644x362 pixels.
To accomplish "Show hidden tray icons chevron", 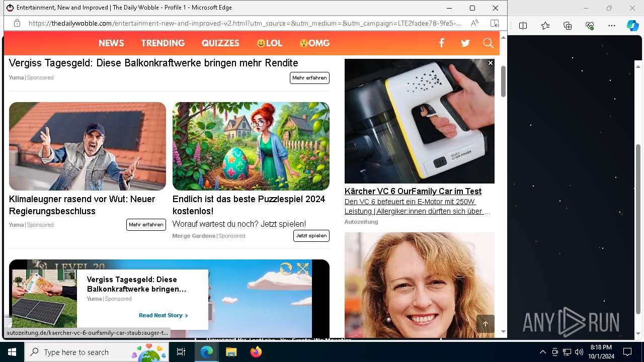I will (x=542, y=352).
